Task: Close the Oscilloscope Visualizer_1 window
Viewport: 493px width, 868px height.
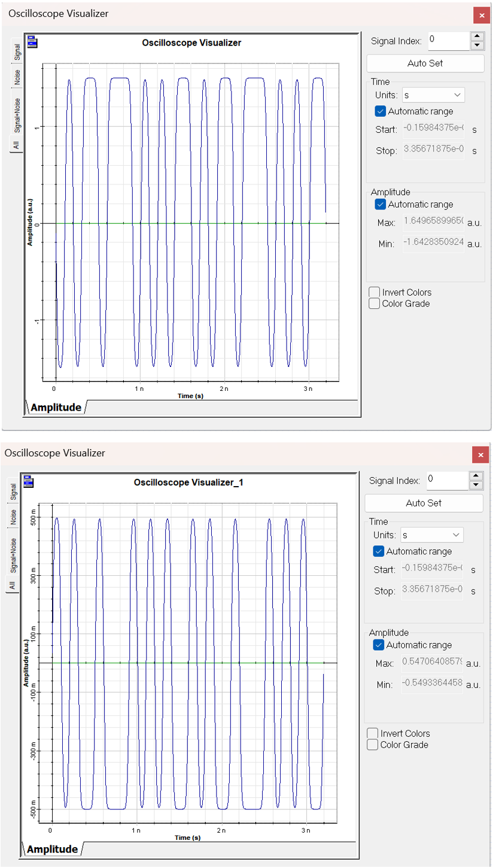Action: [x=480, y=455]
